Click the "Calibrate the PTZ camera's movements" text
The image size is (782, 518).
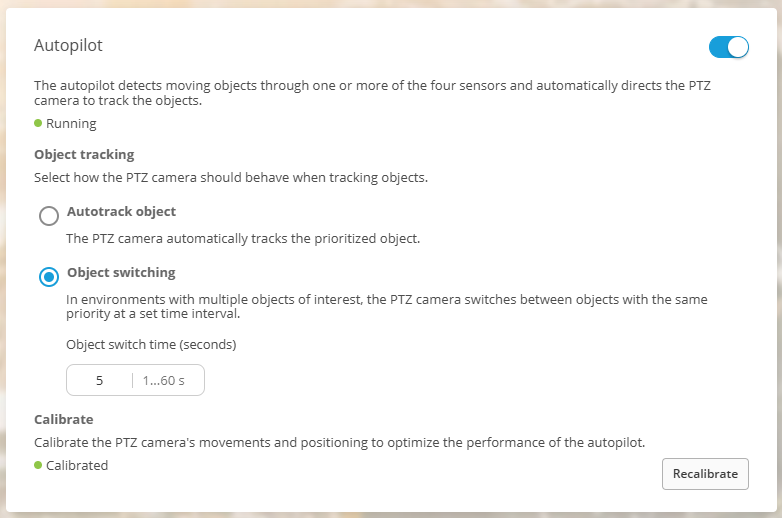(340, 441)
